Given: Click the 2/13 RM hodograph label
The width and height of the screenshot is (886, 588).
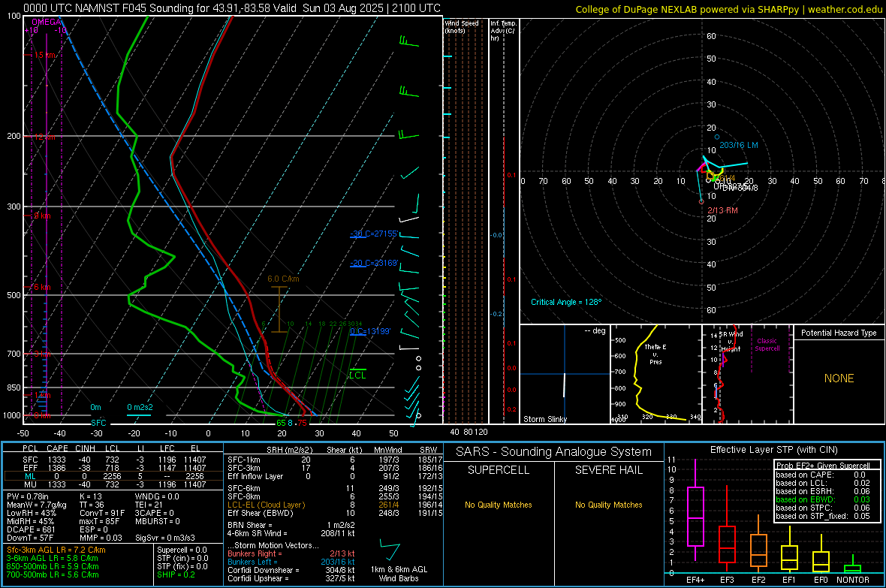Looking at the screenshot, I should point(723,210).
